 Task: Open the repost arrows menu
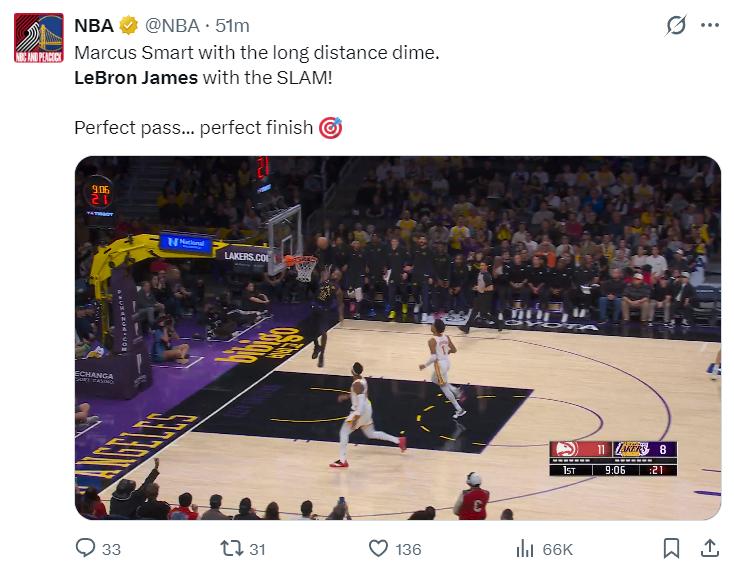tap(228, 548)
